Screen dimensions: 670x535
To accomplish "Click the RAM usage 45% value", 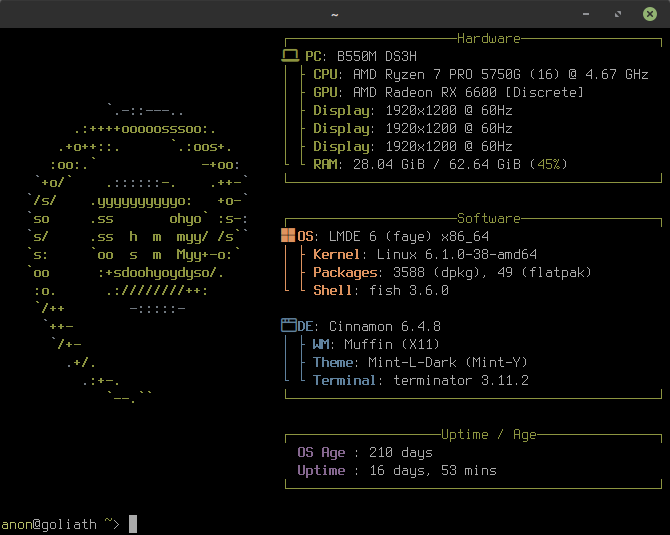I will [x=547, y=164].
